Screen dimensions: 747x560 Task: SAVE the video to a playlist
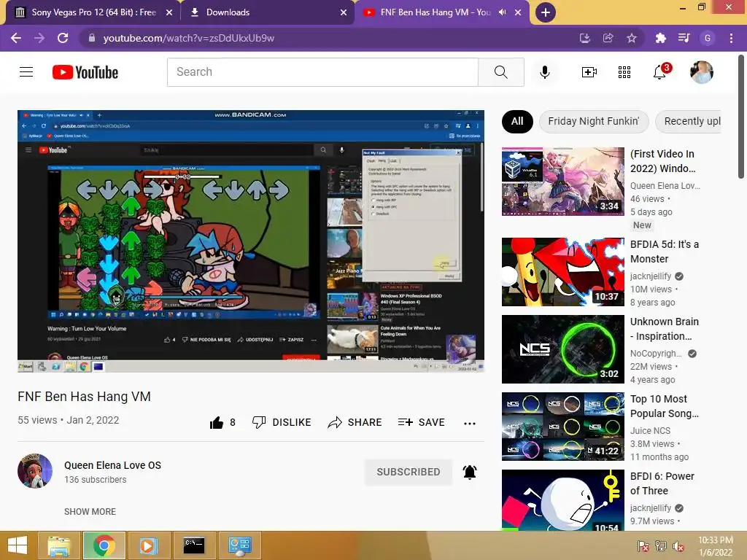coord(421,422)
